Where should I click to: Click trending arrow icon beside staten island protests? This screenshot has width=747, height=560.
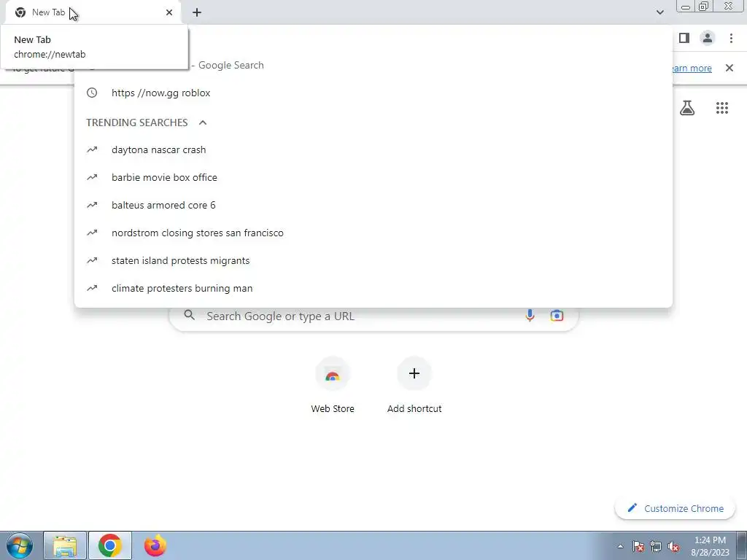point(92,260)
